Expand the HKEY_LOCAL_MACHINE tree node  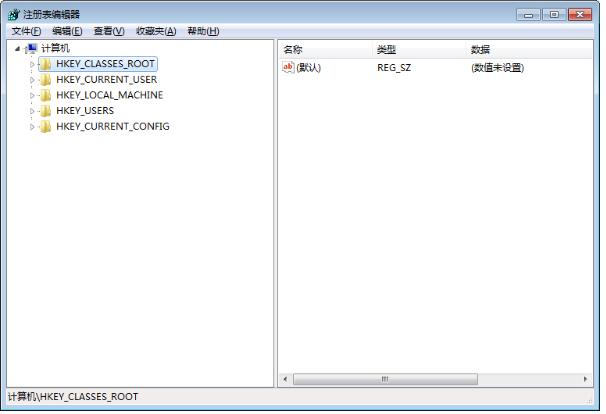[32, 95]
